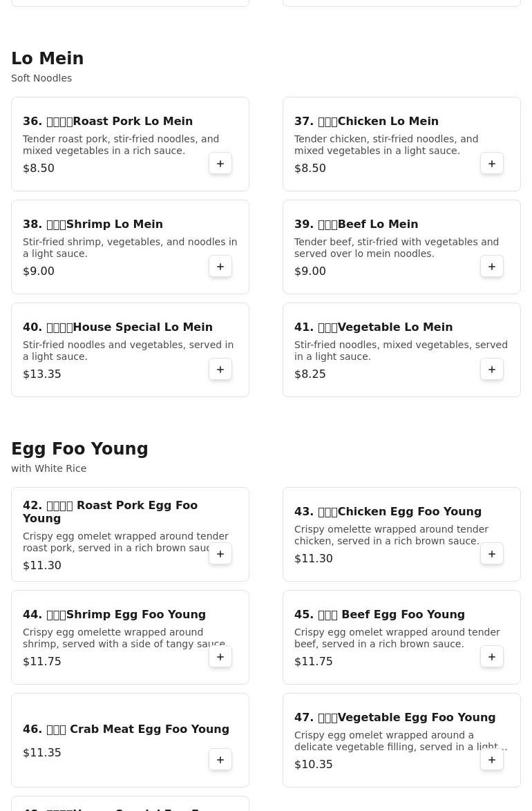Open the Beef Lo Mein item title
The image size is (532, 811).
click(356, 224)
